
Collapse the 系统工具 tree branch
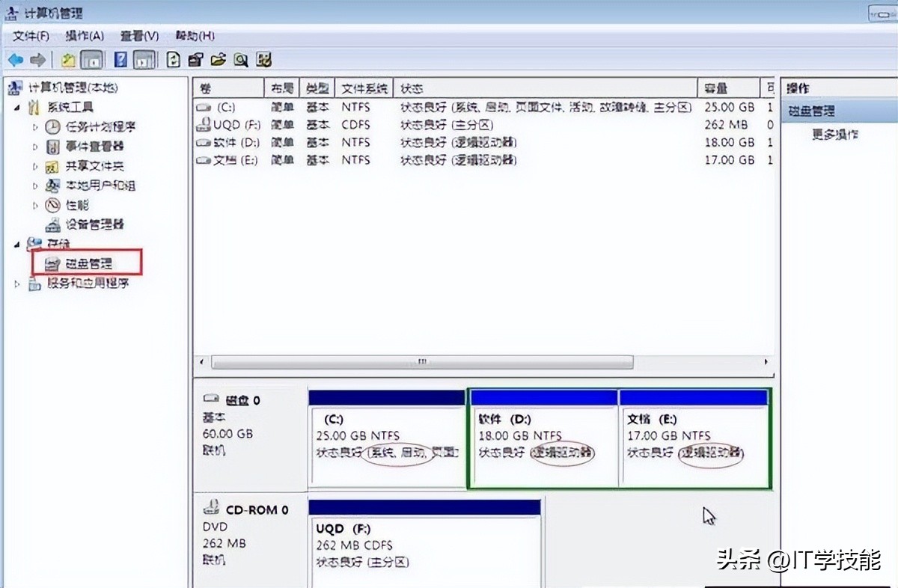[x=18, y=107]
